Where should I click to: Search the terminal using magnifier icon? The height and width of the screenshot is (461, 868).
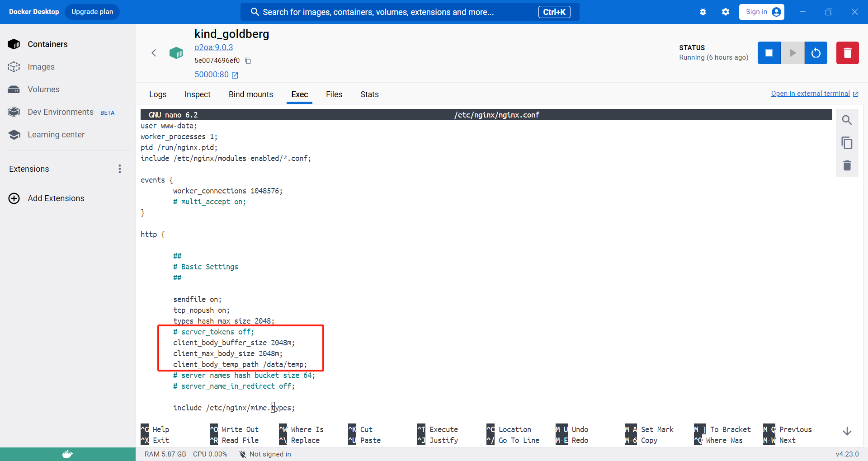tap(847, 120)
